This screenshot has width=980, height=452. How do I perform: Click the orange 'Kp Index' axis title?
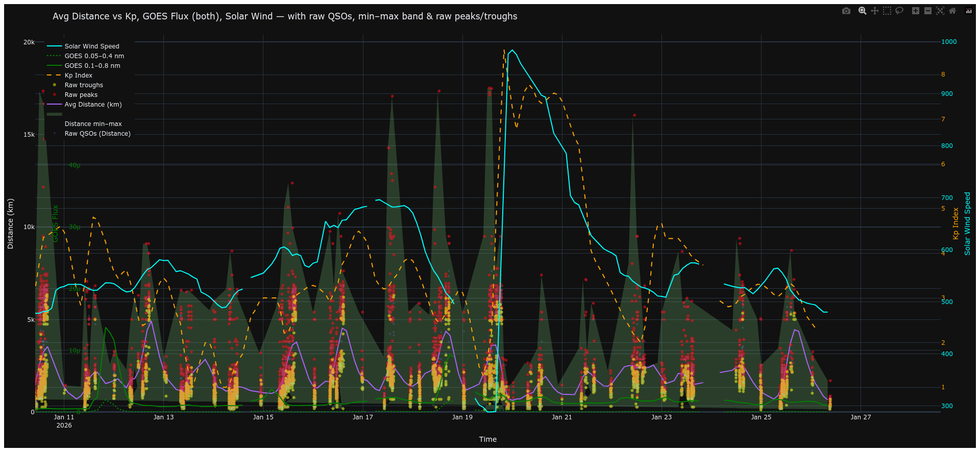click(x=955, y=223)
